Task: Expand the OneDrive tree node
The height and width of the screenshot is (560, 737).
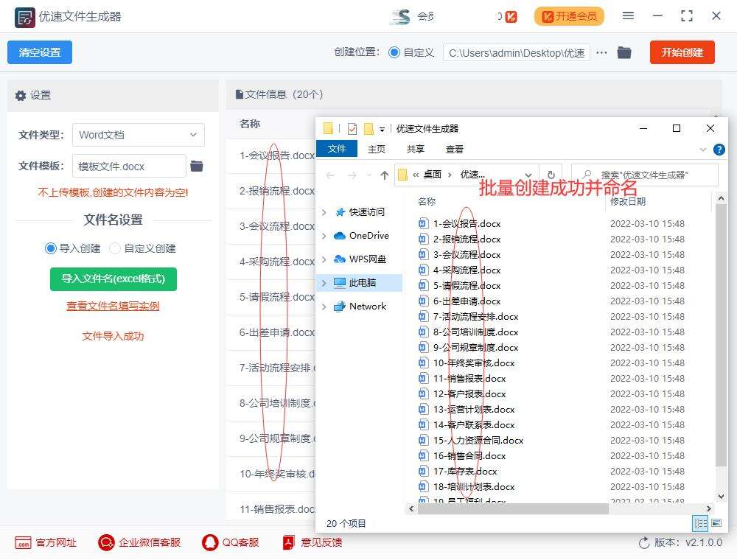Action: click(324, 236)
